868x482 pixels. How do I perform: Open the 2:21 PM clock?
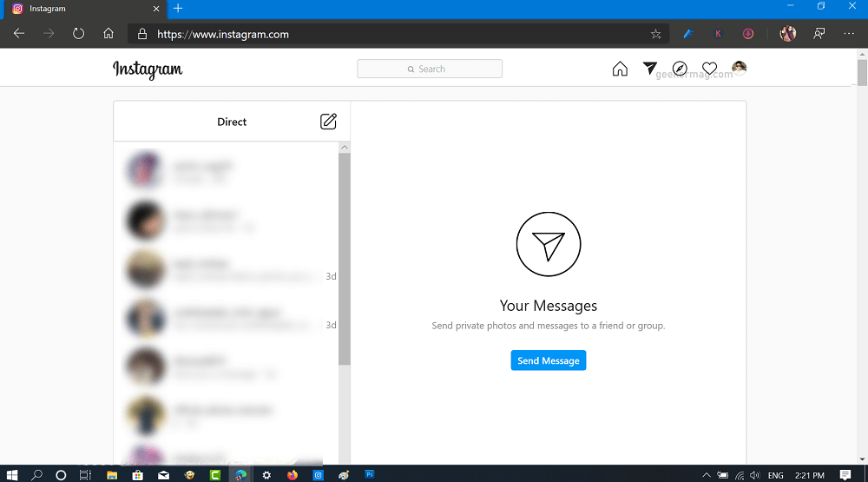[809, 475]
